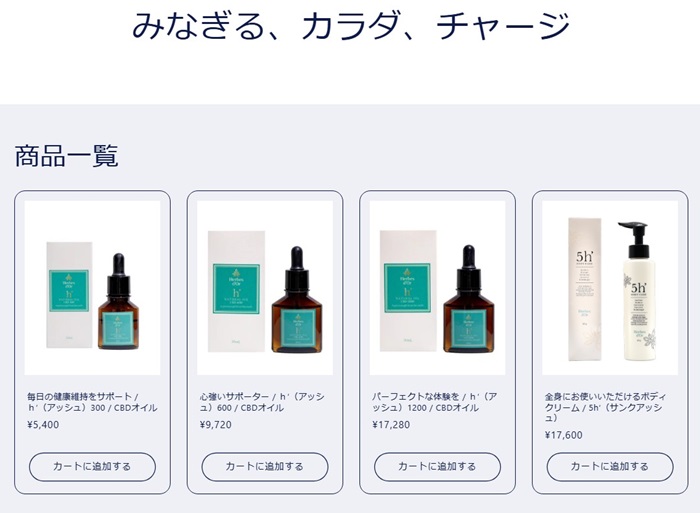
Task: Open the 毎日の健康維持をサポート product title link
Action: point(92,402)
